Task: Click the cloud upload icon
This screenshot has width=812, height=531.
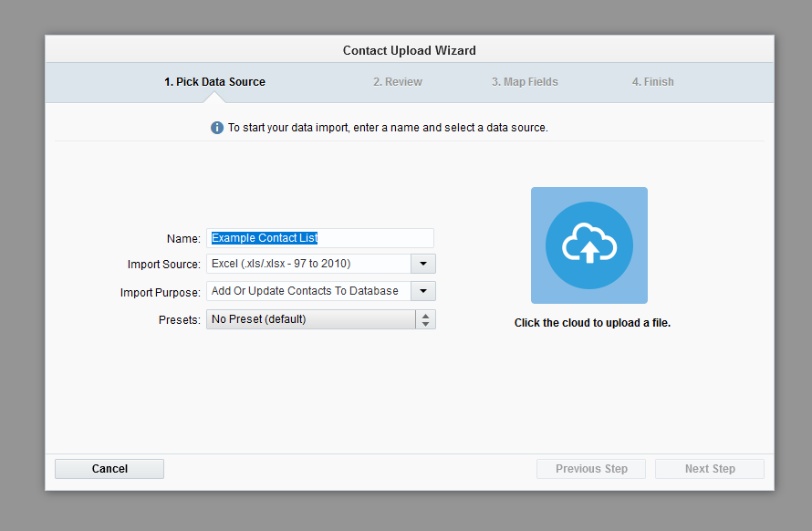Action: click(589, 245)
